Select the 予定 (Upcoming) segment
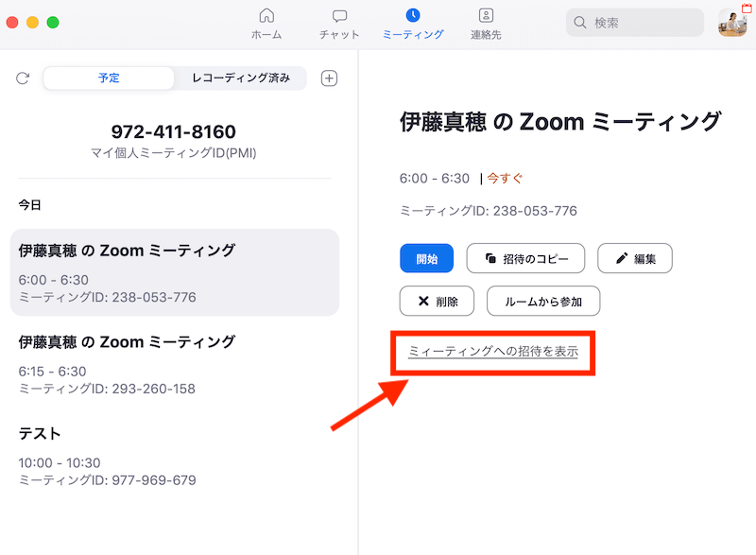 point(109,78)
